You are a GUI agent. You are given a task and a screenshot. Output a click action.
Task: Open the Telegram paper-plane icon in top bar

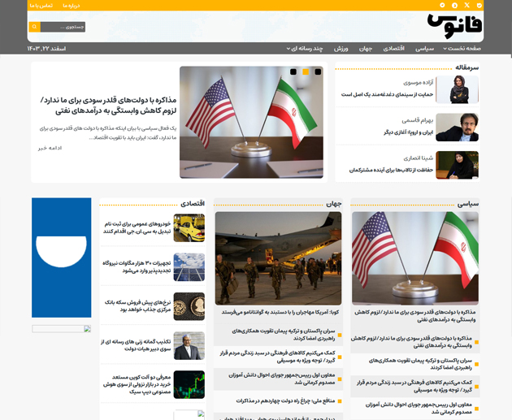[442, 5]
